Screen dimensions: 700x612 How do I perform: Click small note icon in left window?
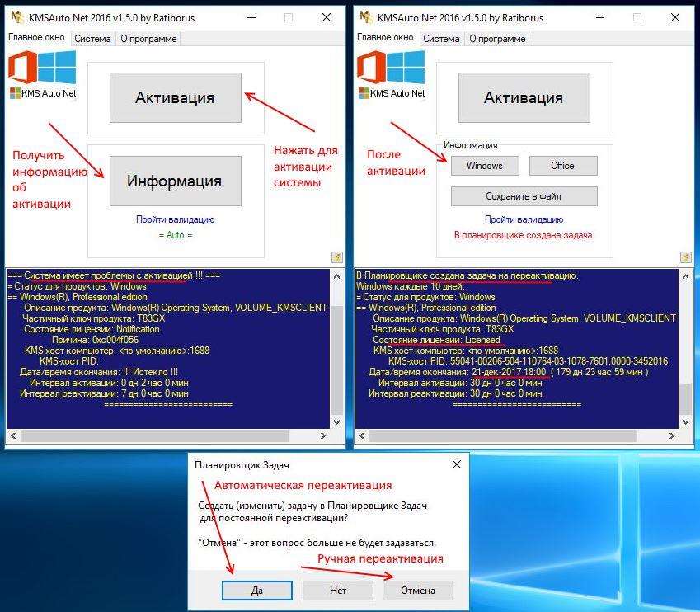pos(337,257)
